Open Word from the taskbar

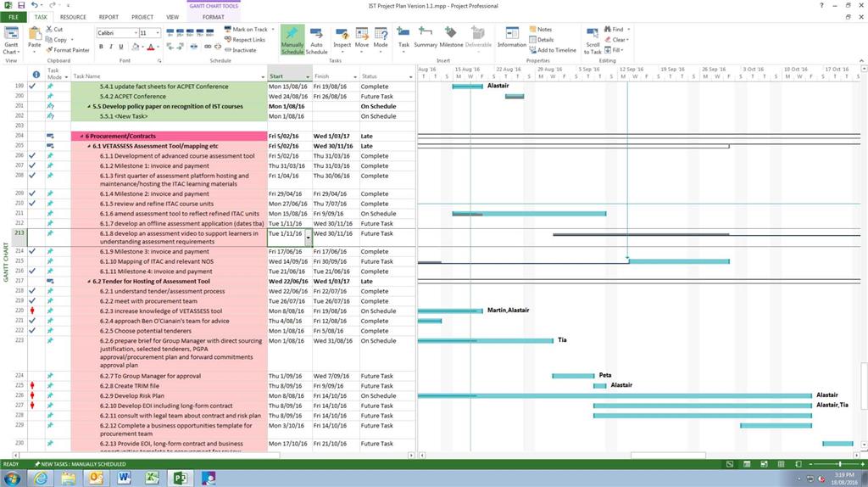pyautogui.click(x=124, y=479)
